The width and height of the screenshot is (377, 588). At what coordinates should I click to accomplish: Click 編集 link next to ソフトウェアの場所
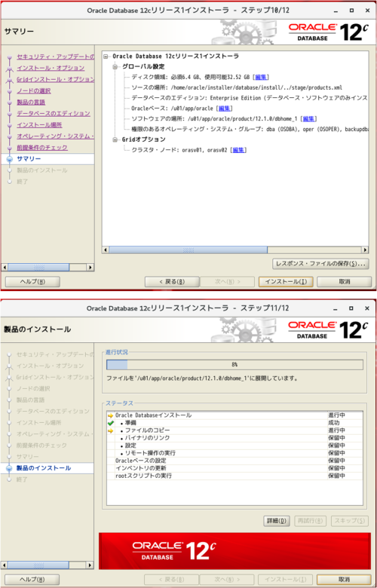click(308, 119)
